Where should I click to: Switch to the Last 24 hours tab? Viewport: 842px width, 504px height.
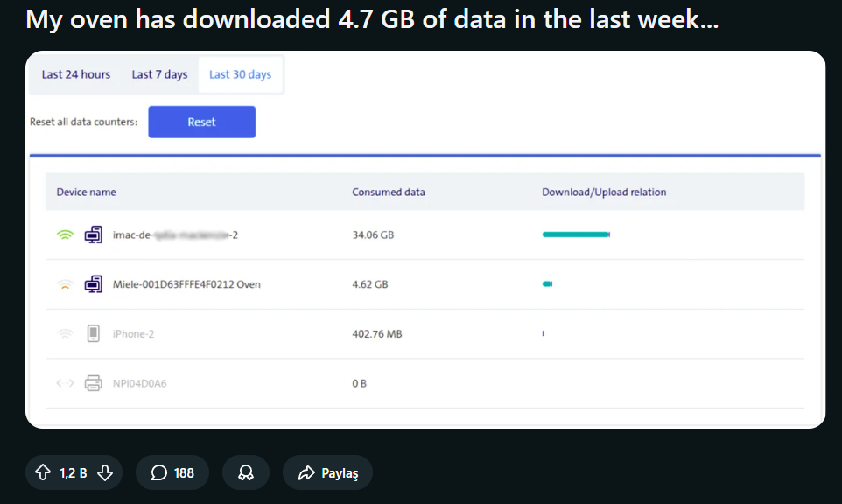[x=76, y=74]
